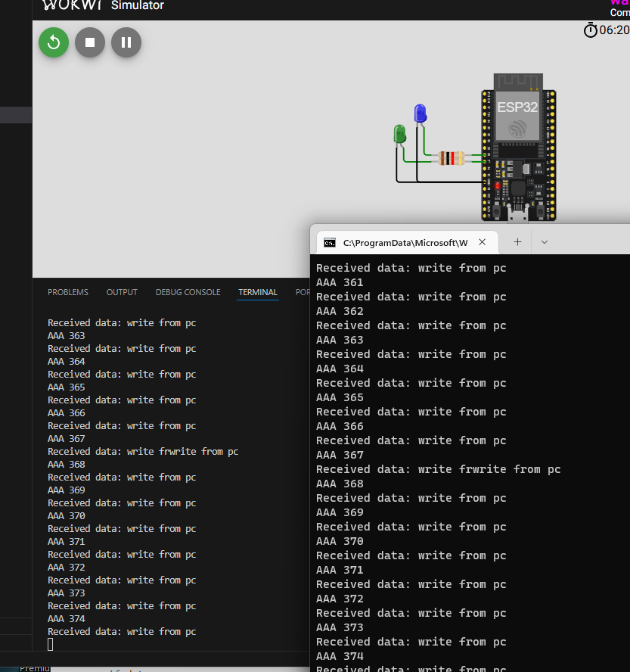Select the ESP32 board chip
The image size is (630, 672).
point(518,114)
